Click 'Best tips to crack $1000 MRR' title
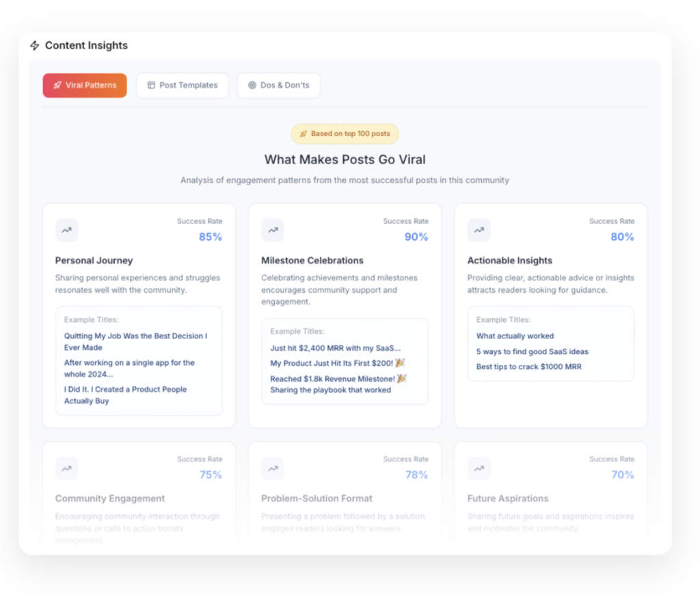Image resolution: width=700 pixels, height=601 pixels. point(528,366)
